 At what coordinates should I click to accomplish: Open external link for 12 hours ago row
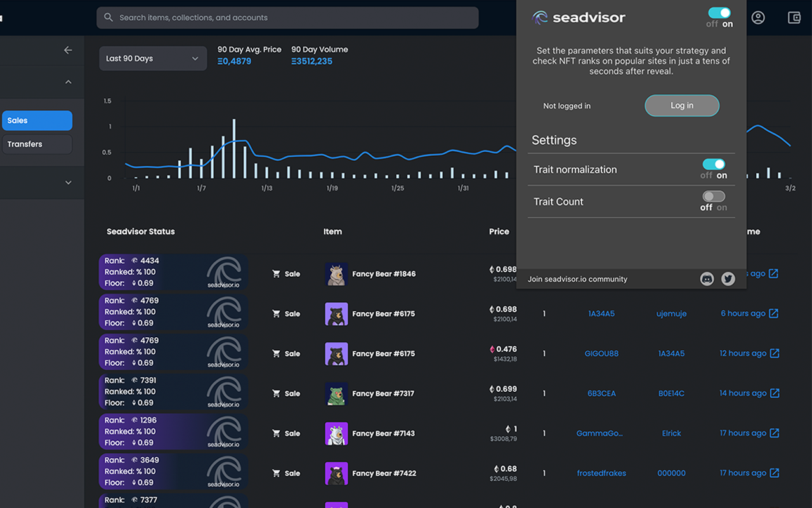(775, 354)
